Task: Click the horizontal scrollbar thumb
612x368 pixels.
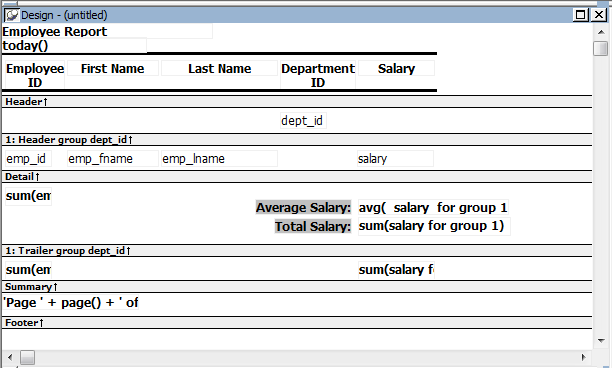Action: (27, 357)
